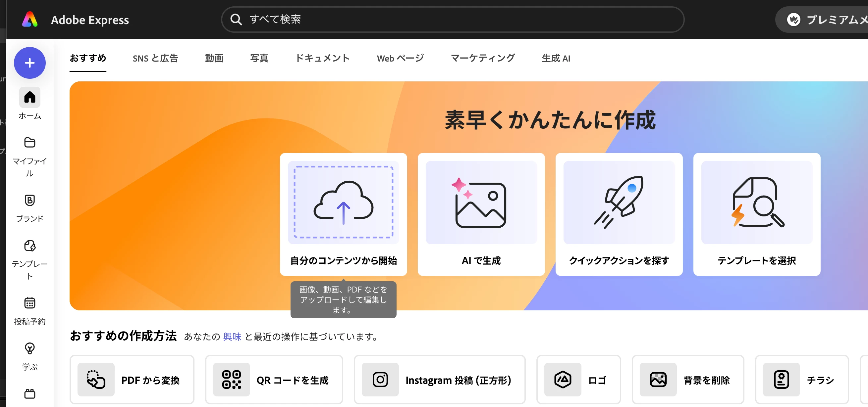The height and width of the screenshot is (407, 868).
Task: Select the ドキュメント tab
Action: [x=322, y=58]
